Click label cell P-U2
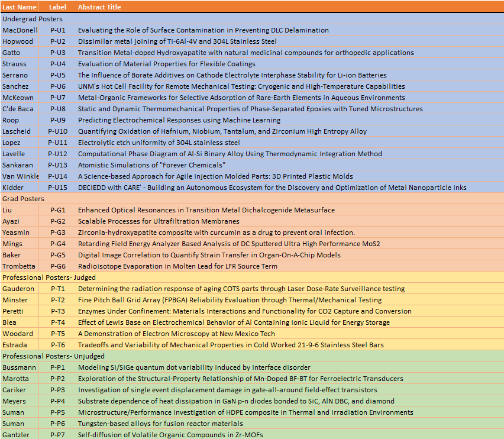 57,41
